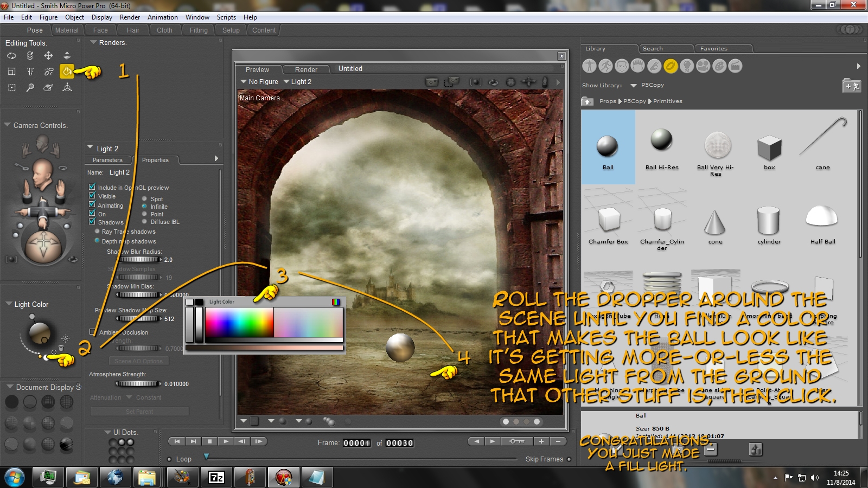This screenshot has width=868, height=488.
Task: Open the Render menu
Action: [x=130, y=17]
